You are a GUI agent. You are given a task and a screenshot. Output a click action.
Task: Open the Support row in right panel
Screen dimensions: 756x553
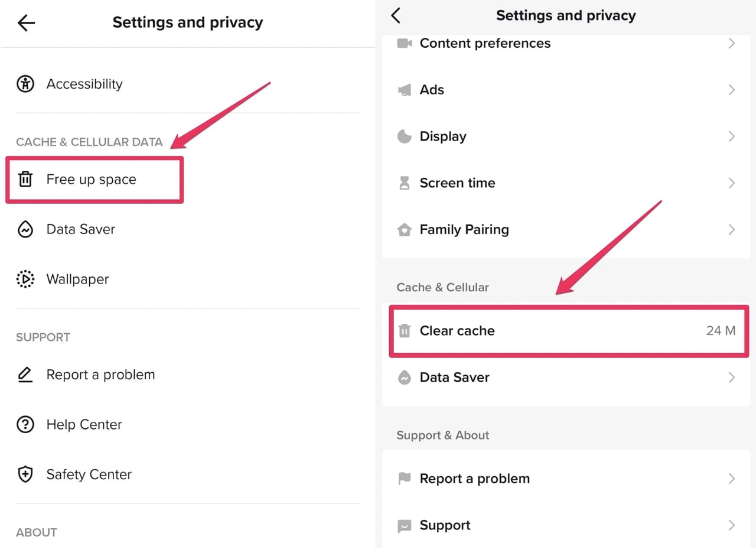(x=445, y=525)
